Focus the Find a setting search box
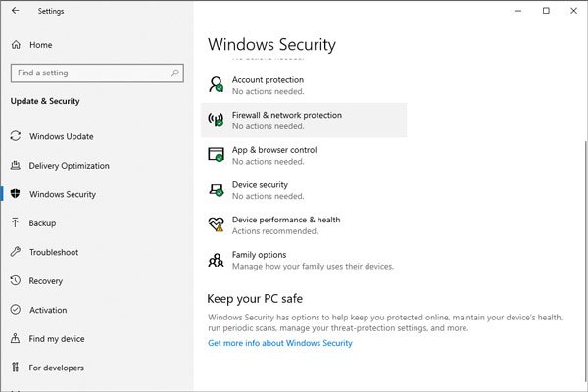588x392 pixels. click(x=97, y=73)
